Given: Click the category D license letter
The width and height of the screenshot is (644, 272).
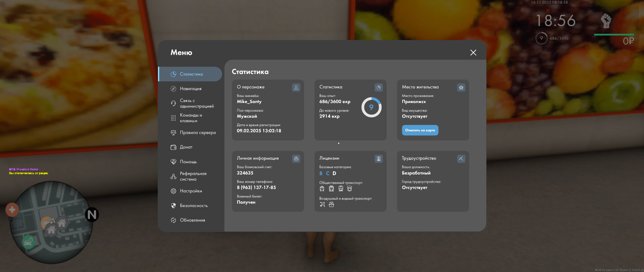Looking at the screenshot, I should (x=334, y=173).
